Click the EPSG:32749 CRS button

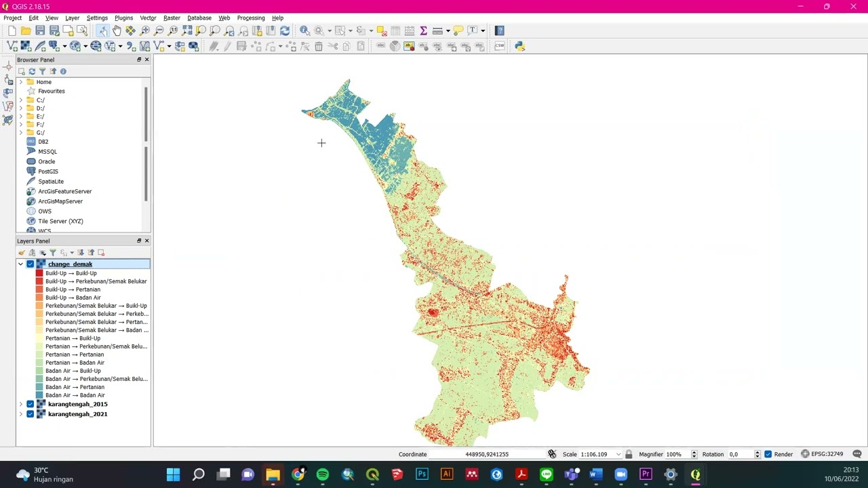click(x=824, y=454)
